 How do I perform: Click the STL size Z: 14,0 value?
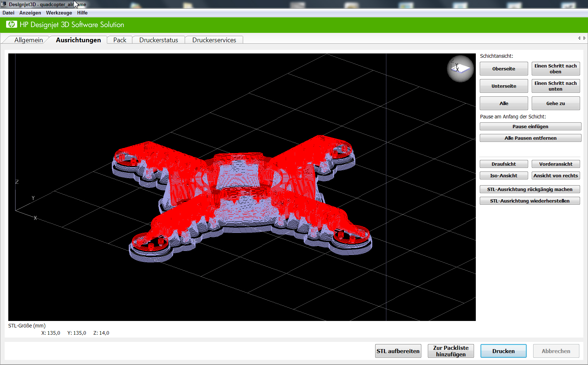point(101,333)
